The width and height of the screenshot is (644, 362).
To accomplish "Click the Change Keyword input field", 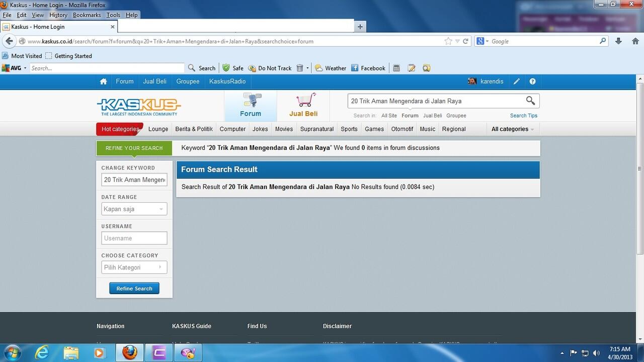I will pos(134,180).
